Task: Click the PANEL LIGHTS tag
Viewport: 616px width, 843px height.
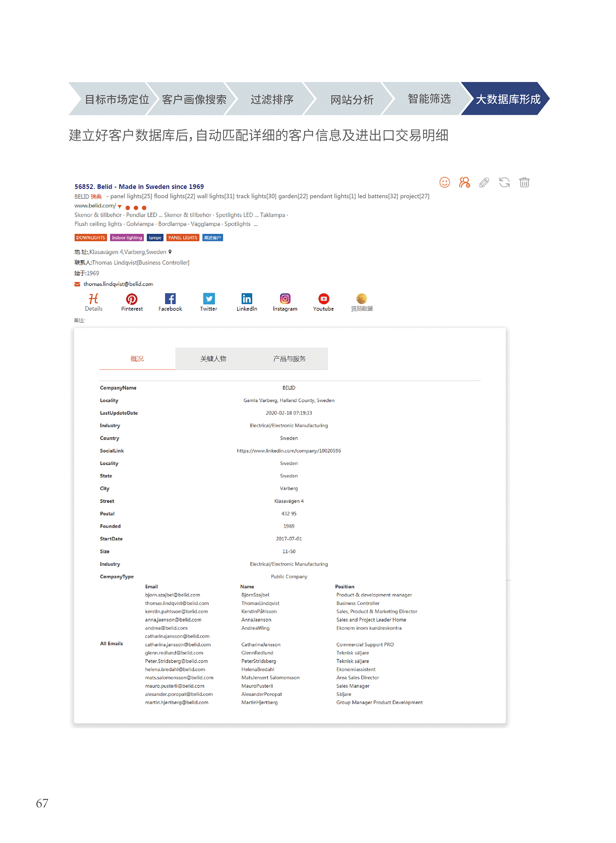Action: pos(183,238)
